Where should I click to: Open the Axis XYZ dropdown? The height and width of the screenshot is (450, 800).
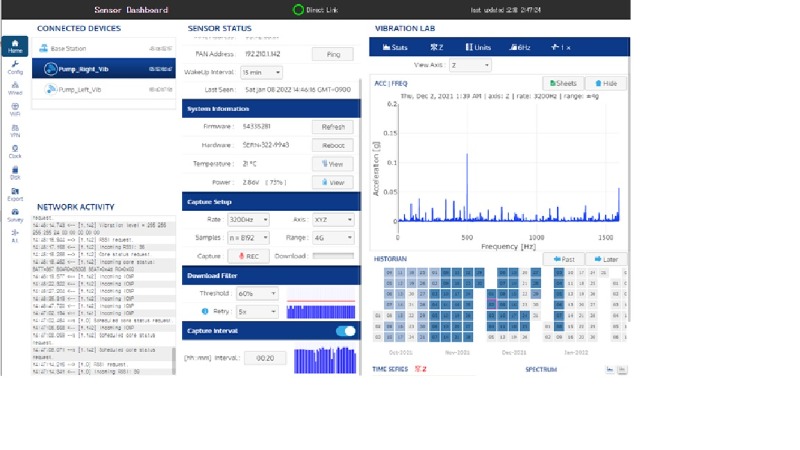333,219
